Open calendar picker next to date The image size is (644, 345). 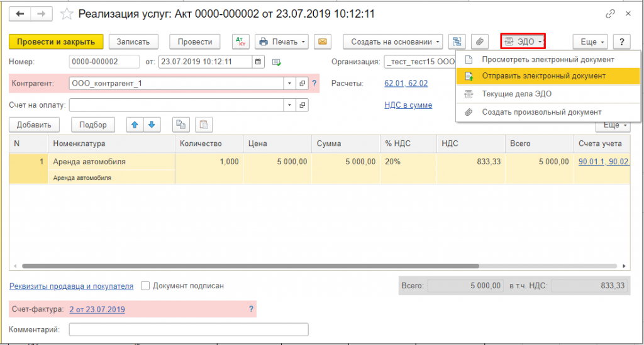coord(258,62)
